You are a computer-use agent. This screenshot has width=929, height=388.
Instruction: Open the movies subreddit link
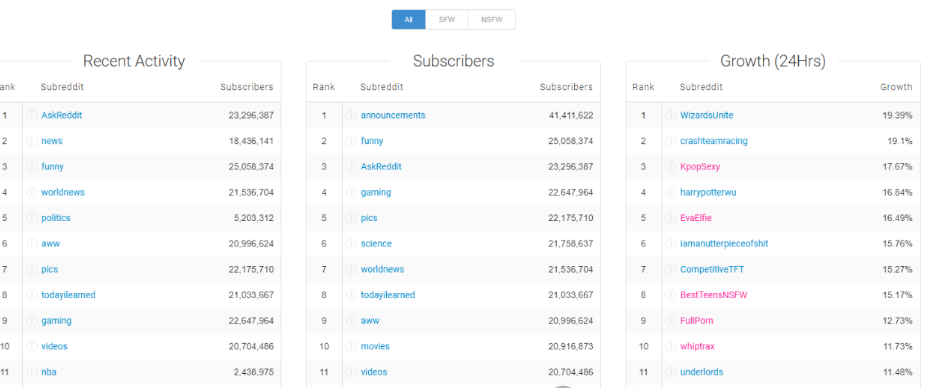(375, 346)
